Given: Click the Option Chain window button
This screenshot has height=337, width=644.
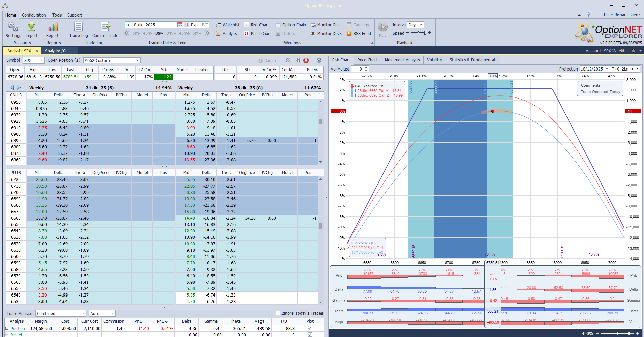Looking at the screenshot, I should (x=290, y=25).
